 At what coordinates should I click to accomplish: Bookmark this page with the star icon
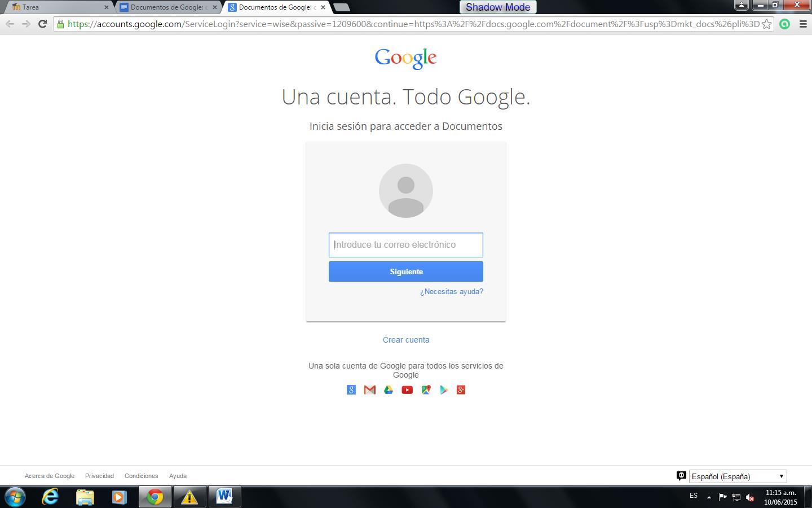(766, 24)
